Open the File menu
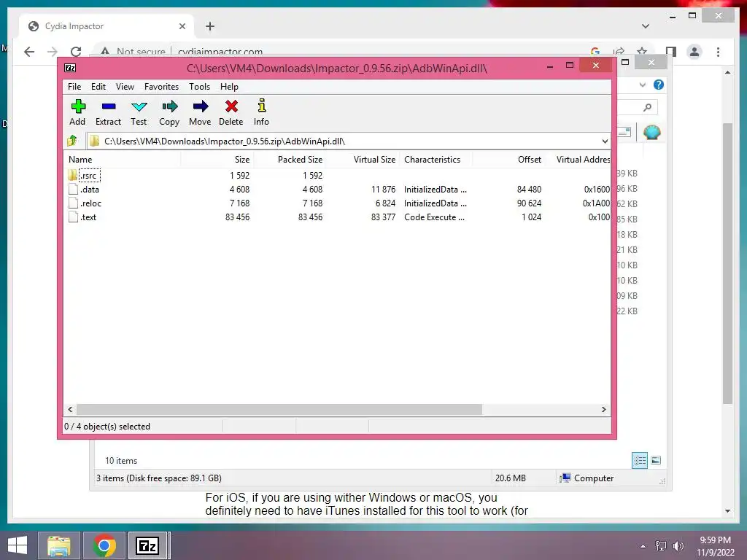Image resolution: width=747 pixels, height=560 pixels. click(x=74, y=87)
